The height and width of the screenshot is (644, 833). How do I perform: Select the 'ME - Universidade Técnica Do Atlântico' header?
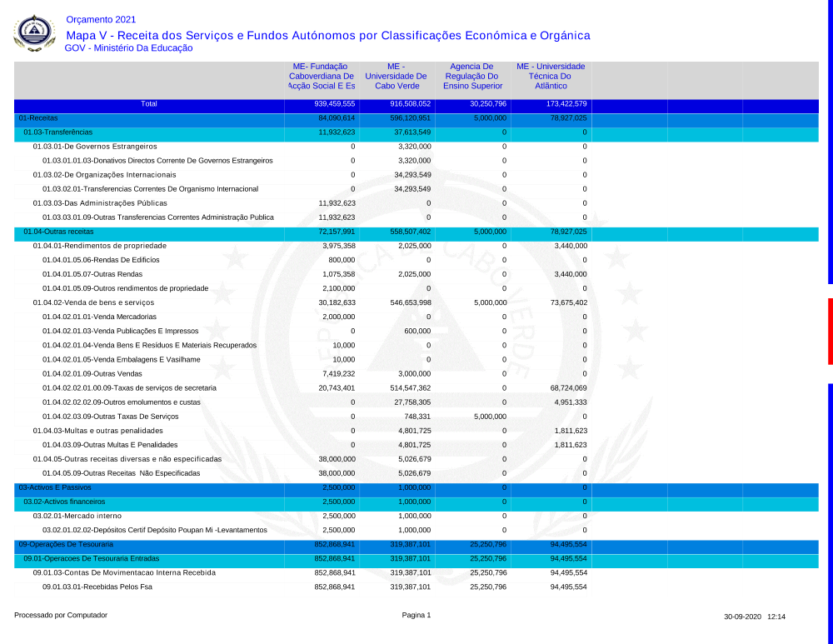[551, 76]
